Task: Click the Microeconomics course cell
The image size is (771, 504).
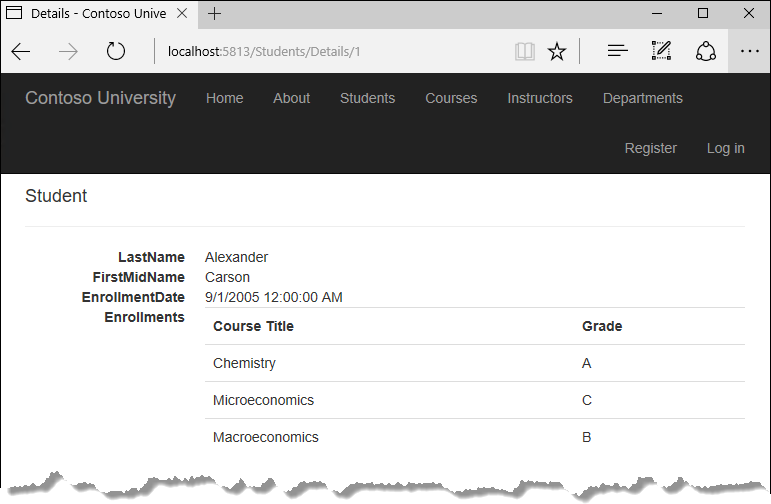Action: [x=263, y=400]
